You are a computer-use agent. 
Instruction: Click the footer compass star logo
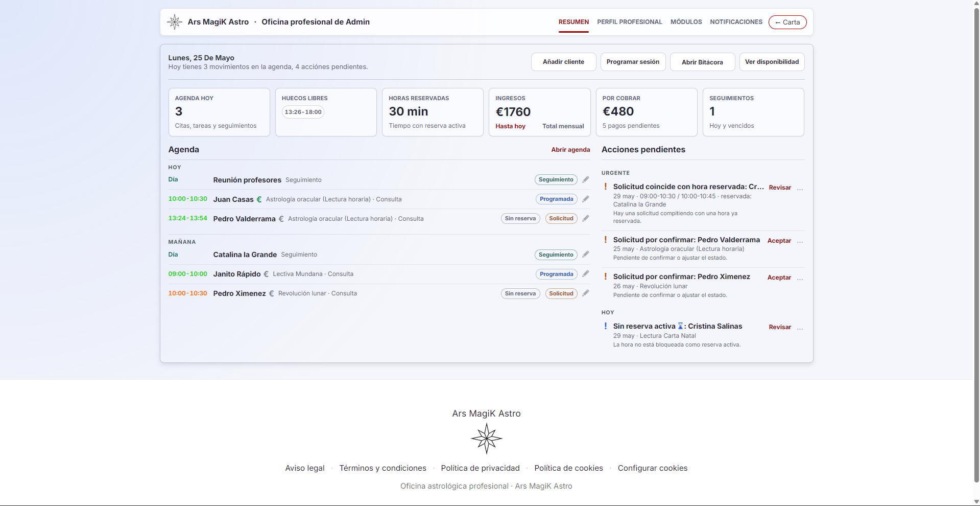(x=486, y=438)
